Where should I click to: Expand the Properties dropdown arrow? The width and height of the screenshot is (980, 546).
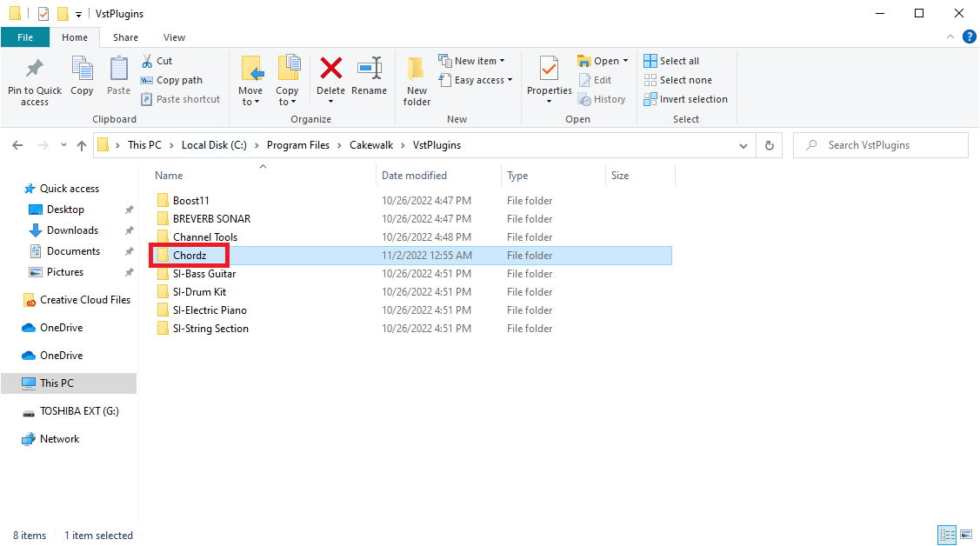[x=549, y=102]
